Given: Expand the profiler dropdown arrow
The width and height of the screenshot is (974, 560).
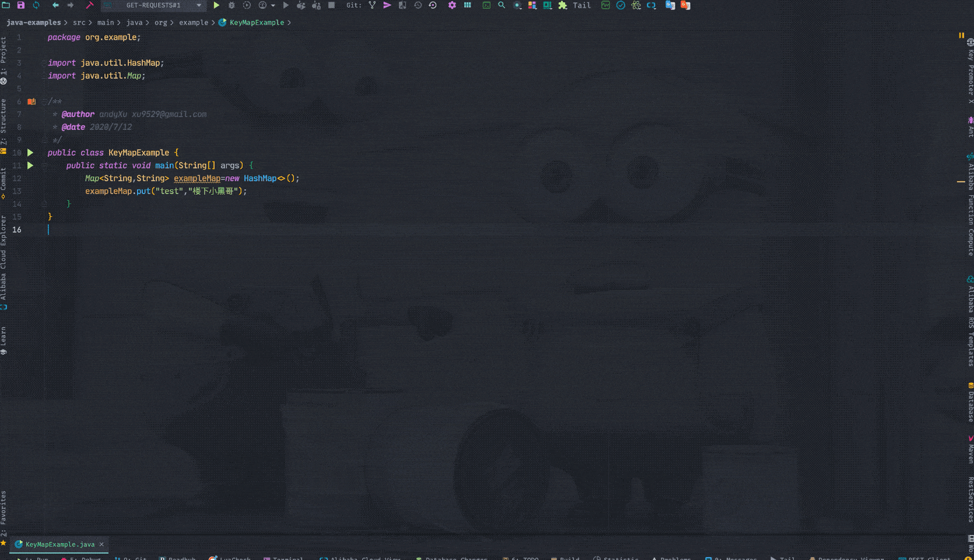Looking at the screenshot, I should pyautogui.click(x=273, y=6).
